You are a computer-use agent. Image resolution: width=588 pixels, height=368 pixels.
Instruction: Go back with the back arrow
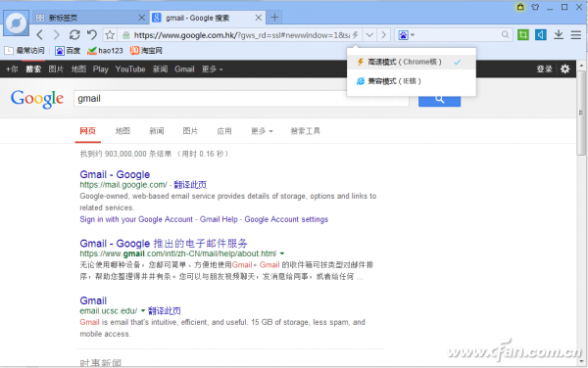[40, 35]
